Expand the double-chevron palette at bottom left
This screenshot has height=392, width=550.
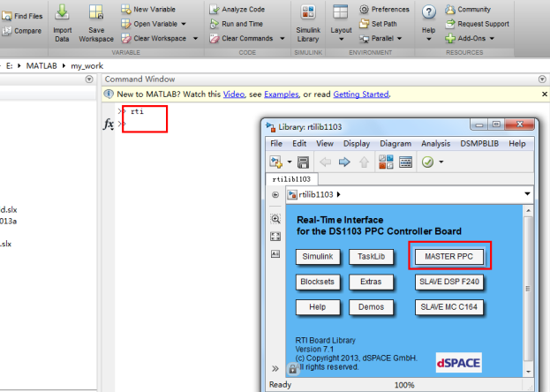pos(275,368)
